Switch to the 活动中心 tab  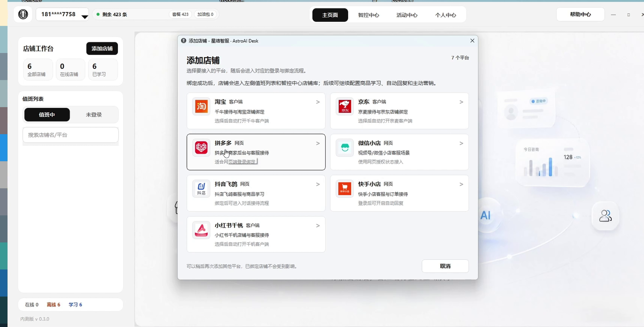tap(407, 15)
